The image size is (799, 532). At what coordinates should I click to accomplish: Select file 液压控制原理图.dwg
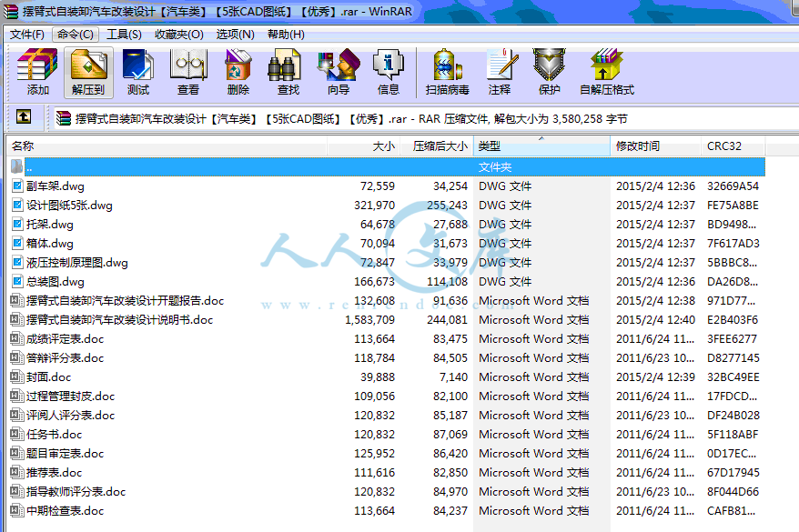[77, 263]
